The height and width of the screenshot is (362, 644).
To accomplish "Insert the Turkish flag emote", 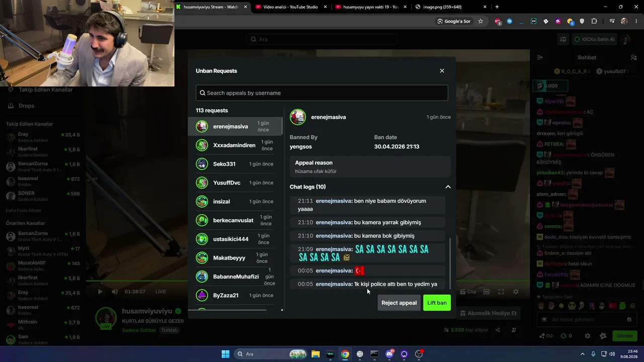I will tap(612, 306).
